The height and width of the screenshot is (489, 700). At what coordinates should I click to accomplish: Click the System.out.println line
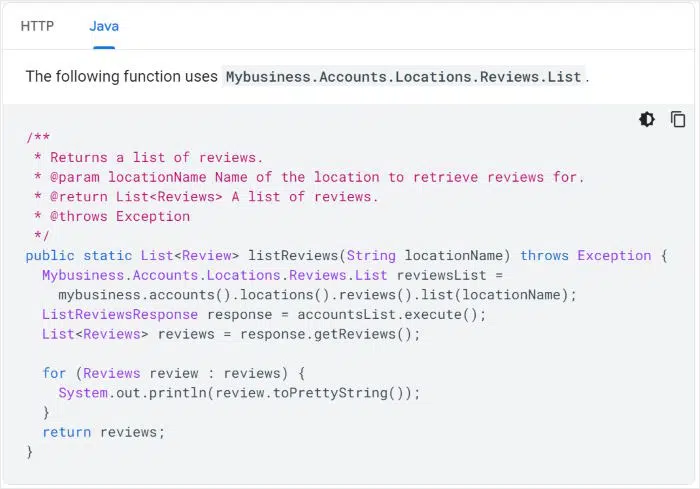239,393
